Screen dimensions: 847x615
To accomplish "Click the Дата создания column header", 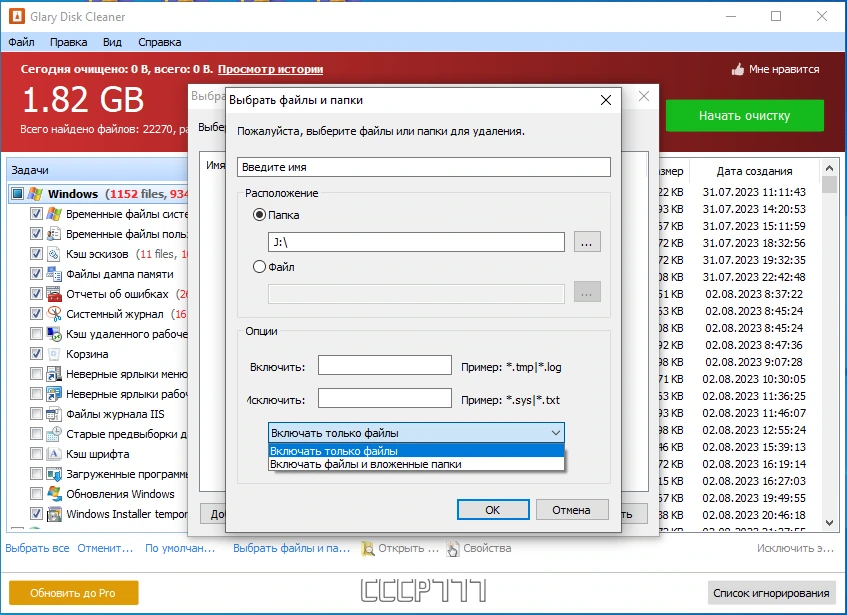I will click(754, 171).
